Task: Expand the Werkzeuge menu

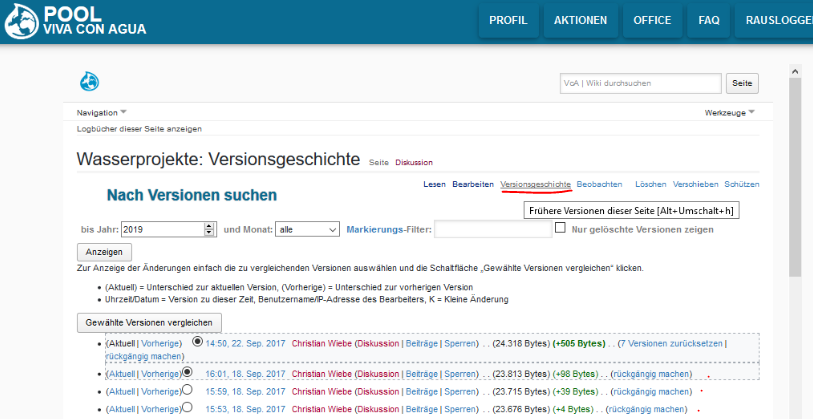Action: point(729,113)
